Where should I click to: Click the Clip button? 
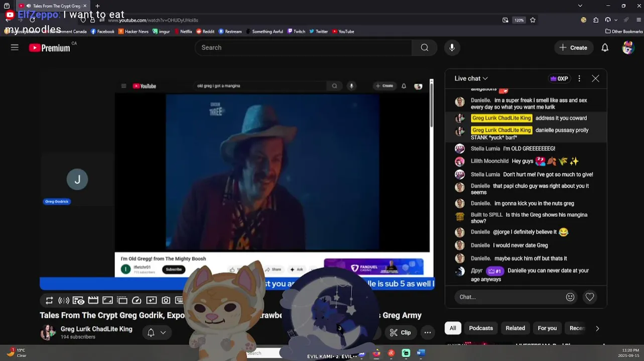click(x=400, y=332)
